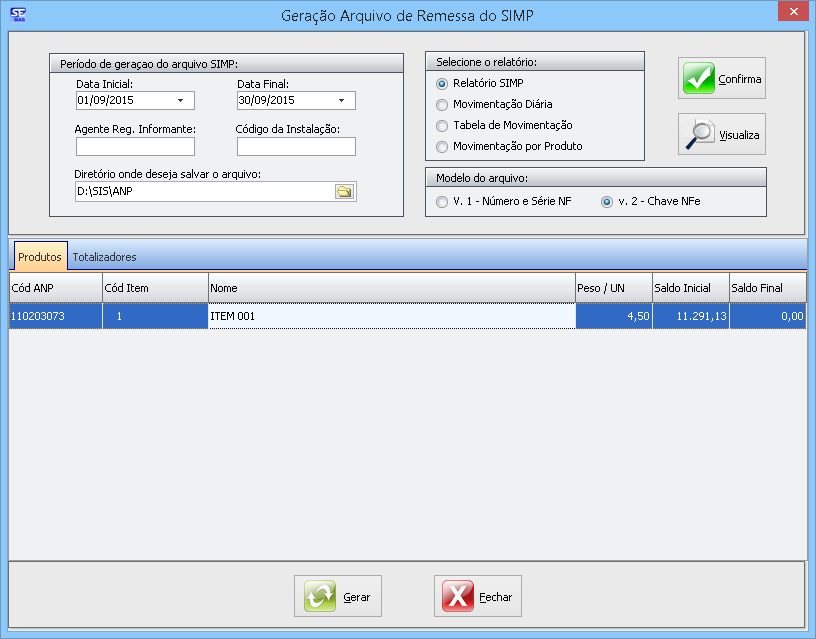
Task: Choose V. 1 - Número e Série NF
Action: [x=443, y=202]
